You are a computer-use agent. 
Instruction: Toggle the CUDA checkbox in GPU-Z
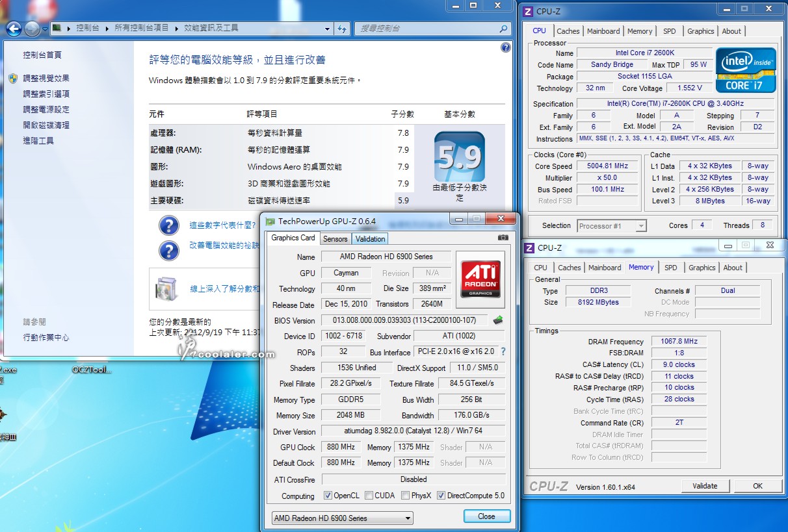[x=369, y=496]
